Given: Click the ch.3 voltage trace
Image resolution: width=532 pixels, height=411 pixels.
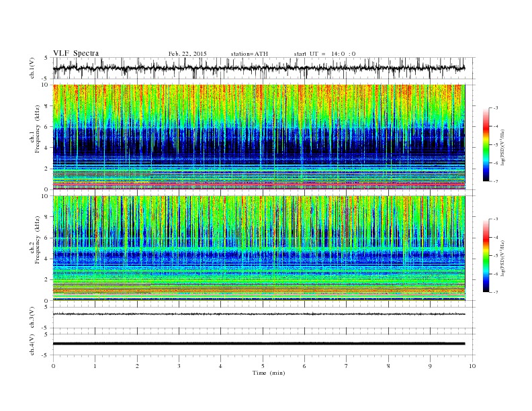Looking at the screenshot, I should (259, 314).
